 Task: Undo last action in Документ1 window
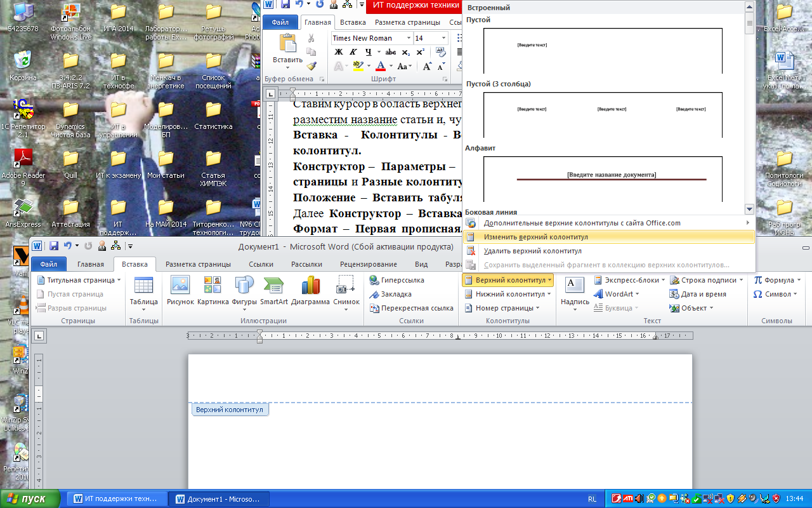[69, 246]
